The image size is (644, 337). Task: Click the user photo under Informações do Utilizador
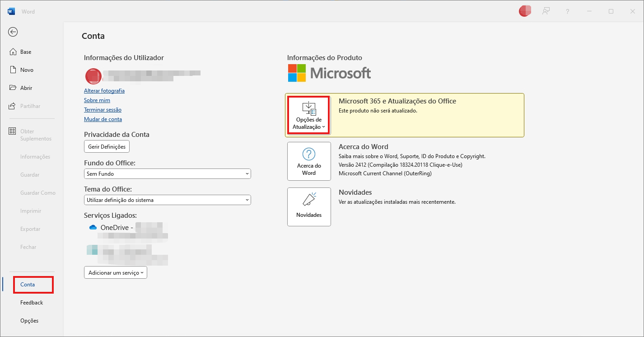coord(93,76)
